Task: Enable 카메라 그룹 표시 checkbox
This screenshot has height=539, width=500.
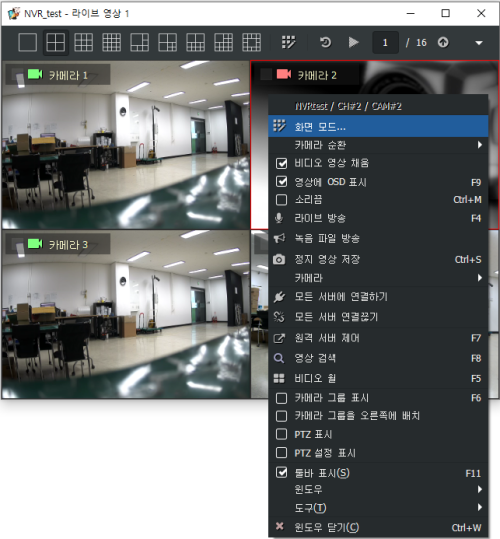Action: (x=281, y=398)
